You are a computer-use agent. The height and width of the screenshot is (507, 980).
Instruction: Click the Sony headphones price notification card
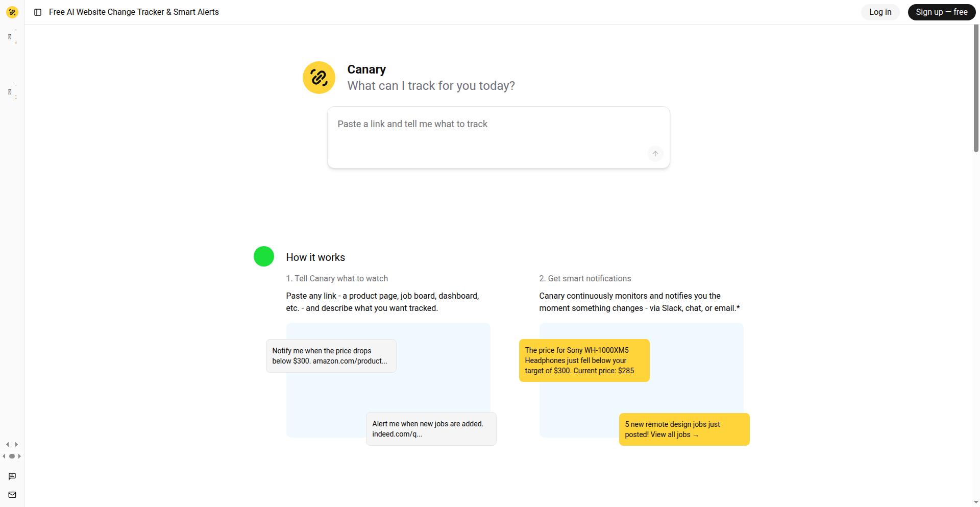click(x=584, y=360)
